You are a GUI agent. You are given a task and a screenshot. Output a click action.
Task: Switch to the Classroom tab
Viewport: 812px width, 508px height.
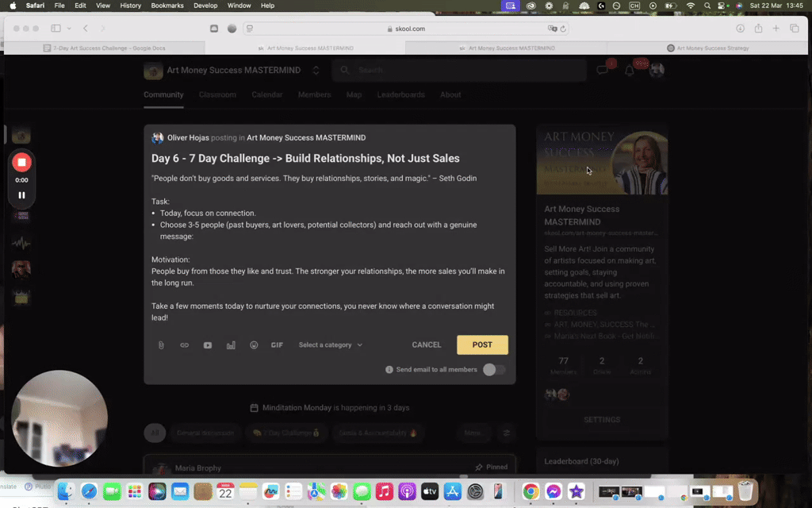[217, 95]
